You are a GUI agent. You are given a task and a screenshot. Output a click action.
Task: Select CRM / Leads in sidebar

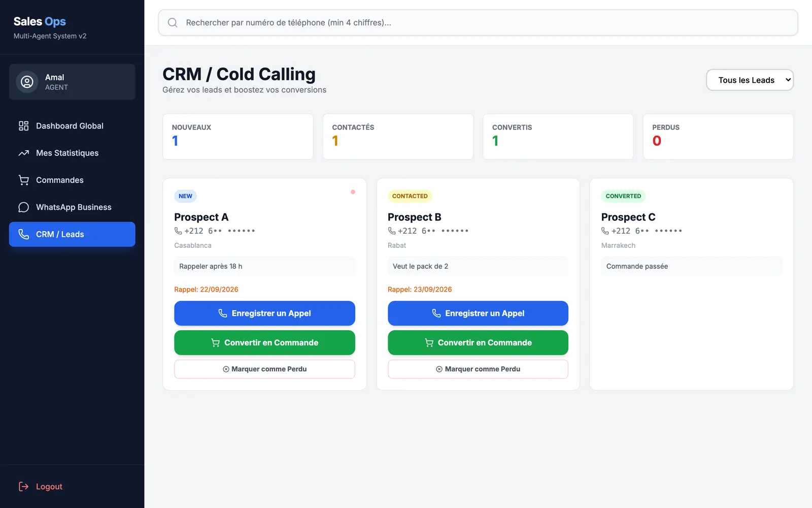coord(72,234)
